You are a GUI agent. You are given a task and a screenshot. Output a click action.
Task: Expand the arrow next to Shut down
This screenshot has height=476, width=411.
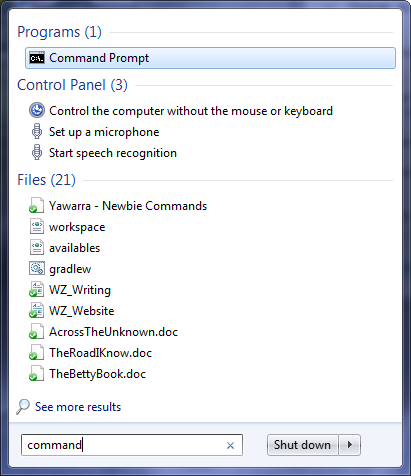[350, 445]
